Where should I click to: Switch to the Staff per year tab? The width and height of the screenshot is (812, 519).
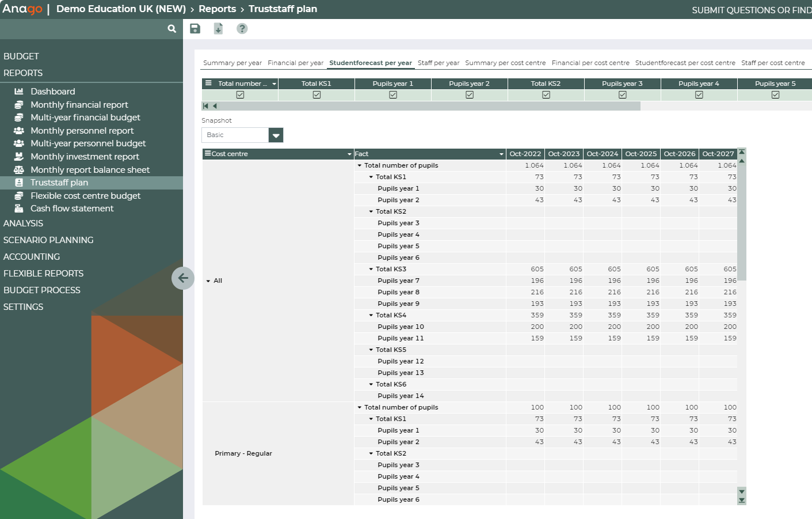pos(439,63)
